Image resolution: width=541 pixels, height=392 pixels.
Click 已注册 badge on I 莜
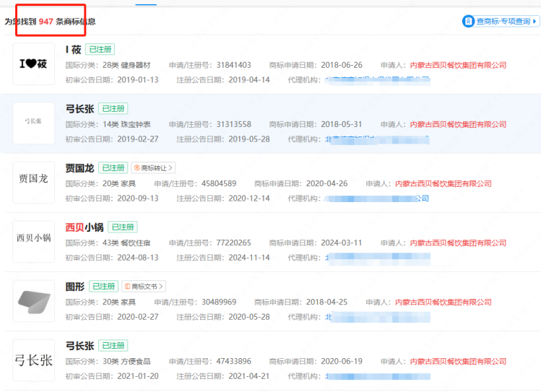click(100, 49)
